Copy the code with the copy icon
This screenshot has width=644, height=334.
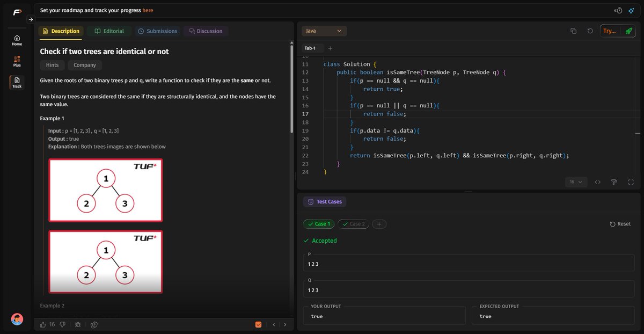[574, 31]
